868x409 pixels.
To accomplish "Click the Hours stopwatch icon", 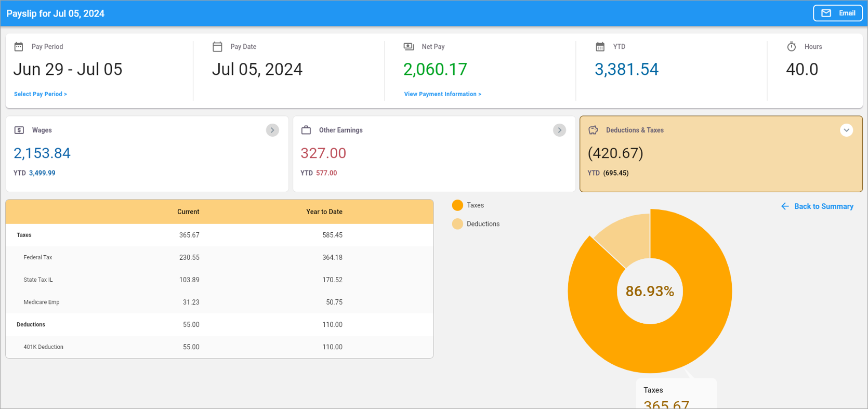I will coord(792,47).
